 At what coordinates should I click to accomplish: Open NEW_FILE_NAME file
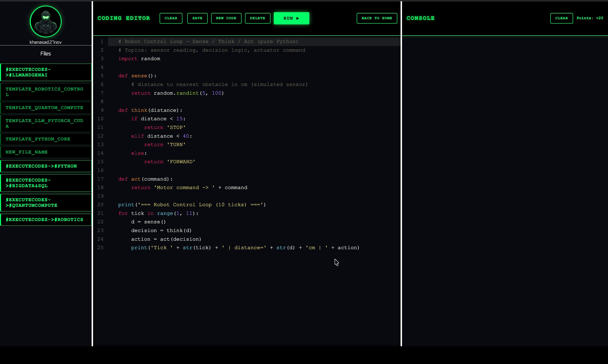[x=46, y=152]
